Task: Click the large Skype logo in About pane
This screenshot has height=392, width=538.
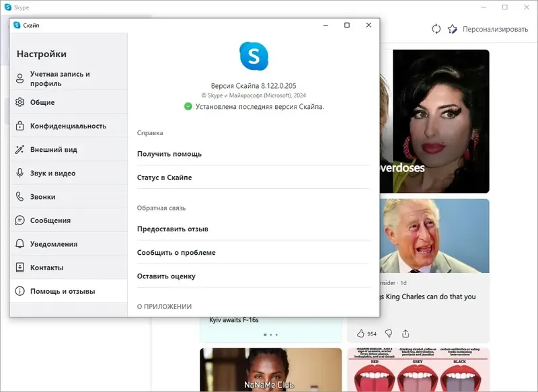Action: pyautogui.click(x=254, y=56)
